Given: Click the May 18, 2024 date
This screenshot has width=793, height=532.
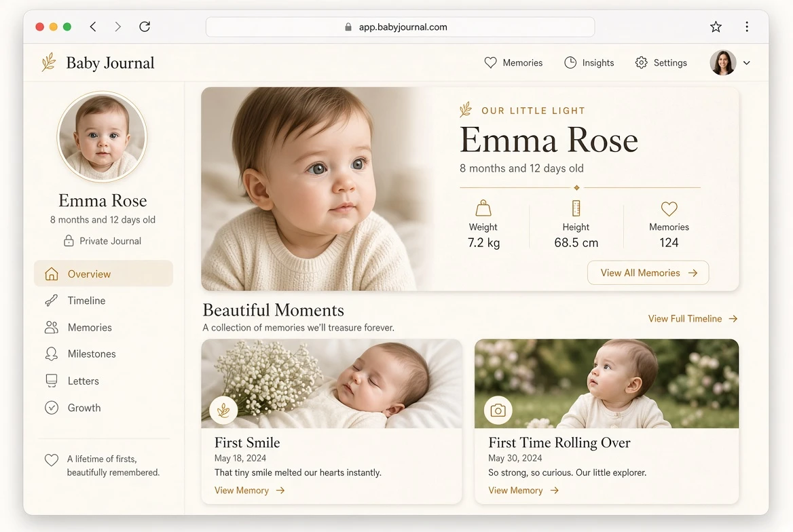Looking at the screenshot, I should tap(240, 458).
